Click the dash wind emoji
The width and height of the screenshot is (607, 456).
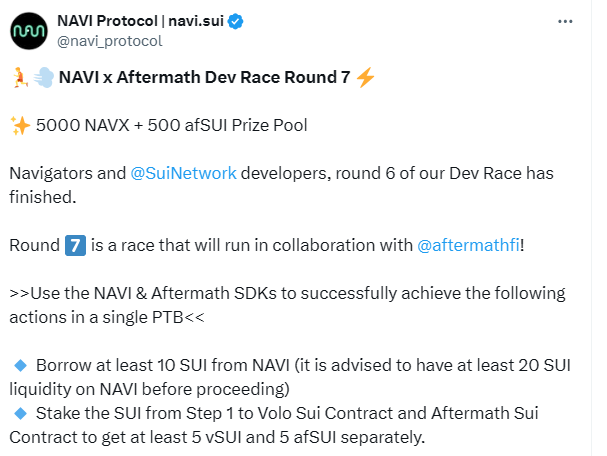click(x=43, y=77)
